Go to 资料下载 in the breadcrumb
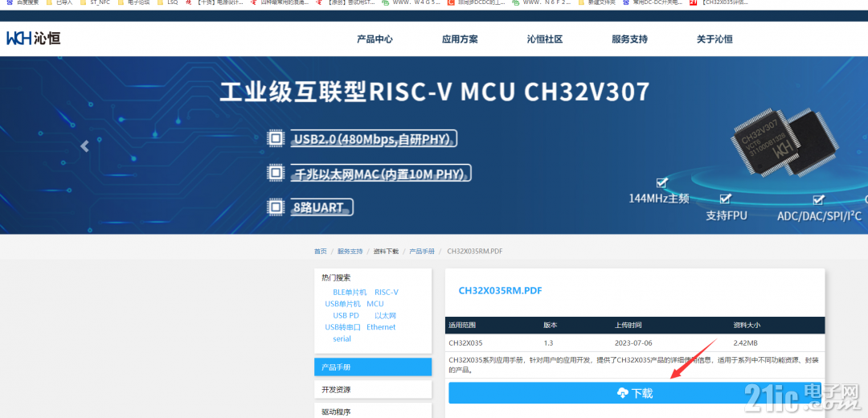This screenshot has width=868, height=418. [386, 252]
